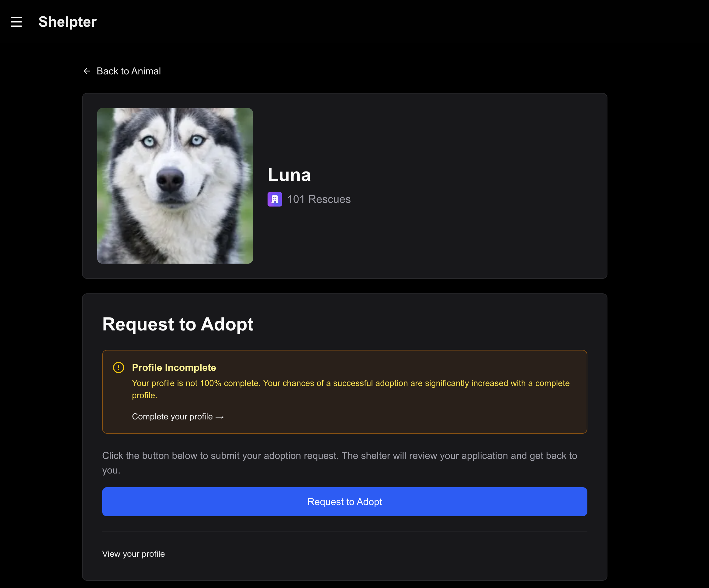709x588 pixels.
Task: Click the adoption instructions text
Action: 337,462
